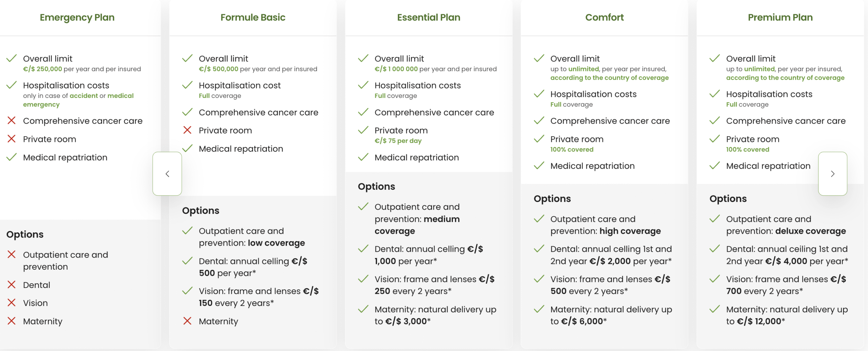Select the Formule Basic heading

253,17
